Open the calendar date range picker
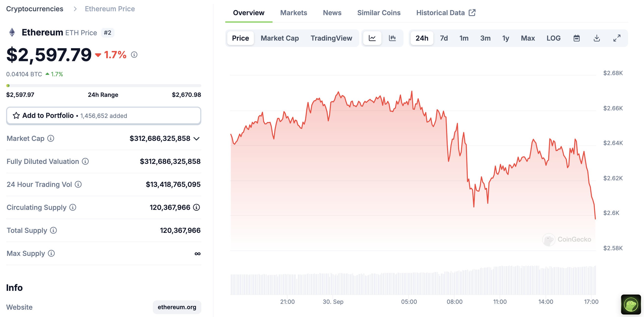Screen dimensions: 644x317 (576, 38)
